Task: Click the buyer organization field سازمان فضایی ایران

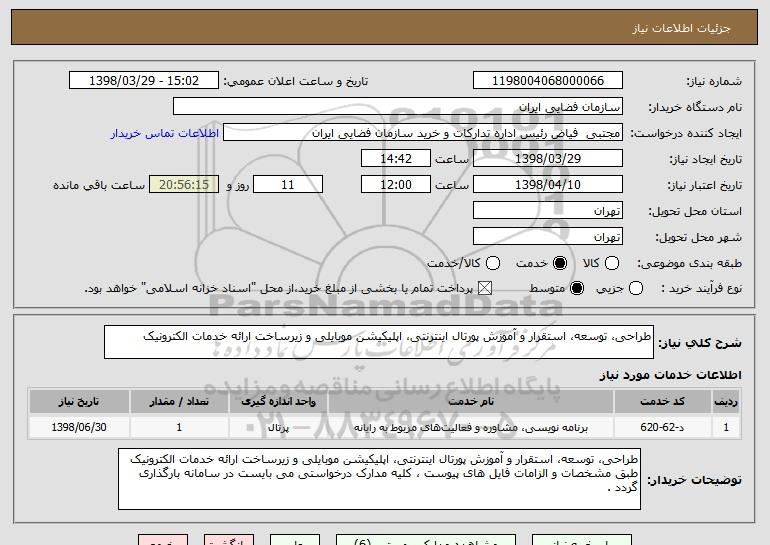Action: [x=398, y=107]
